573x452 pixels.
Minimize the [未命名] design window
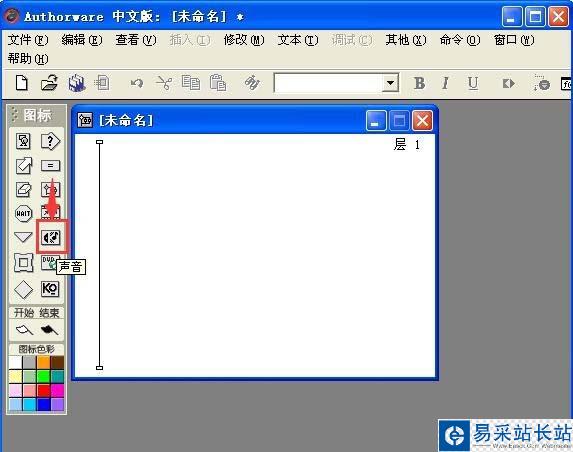pos(376,121)
